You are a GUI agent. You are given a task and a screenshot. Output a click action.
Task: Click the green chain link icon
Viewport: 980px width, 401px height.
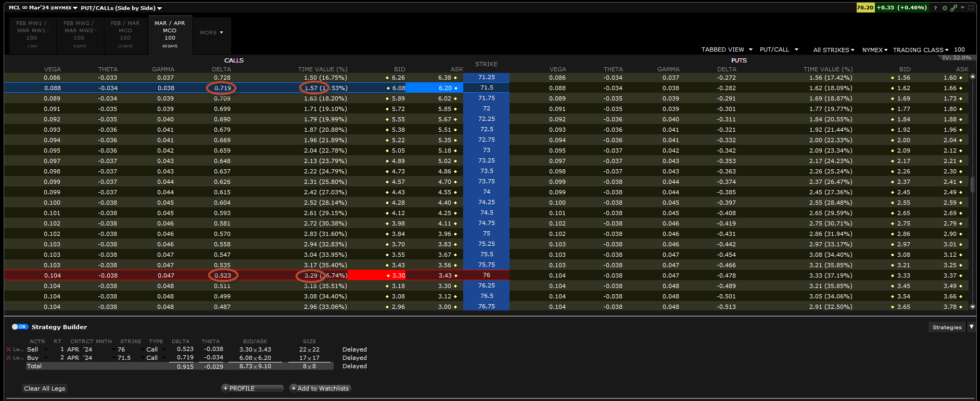pos(953,8)
